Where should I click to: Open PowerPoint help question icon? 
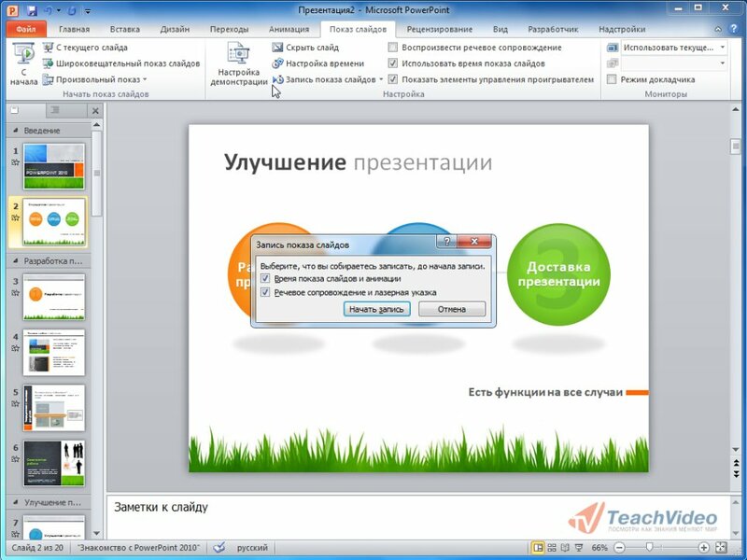pos(734,29)
